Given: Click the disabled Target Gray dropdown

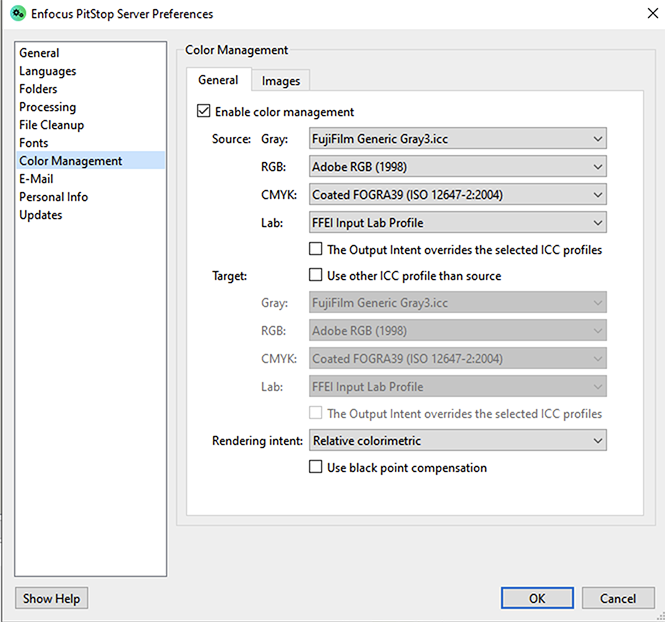Looking at the screenshot, I should (458, 303).
